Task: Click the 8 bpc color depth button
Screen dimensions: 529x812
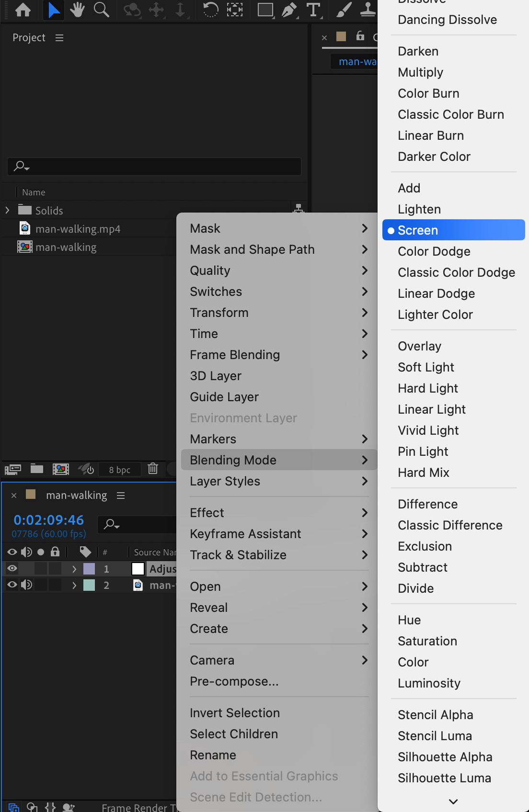Action: pos(119,470)
